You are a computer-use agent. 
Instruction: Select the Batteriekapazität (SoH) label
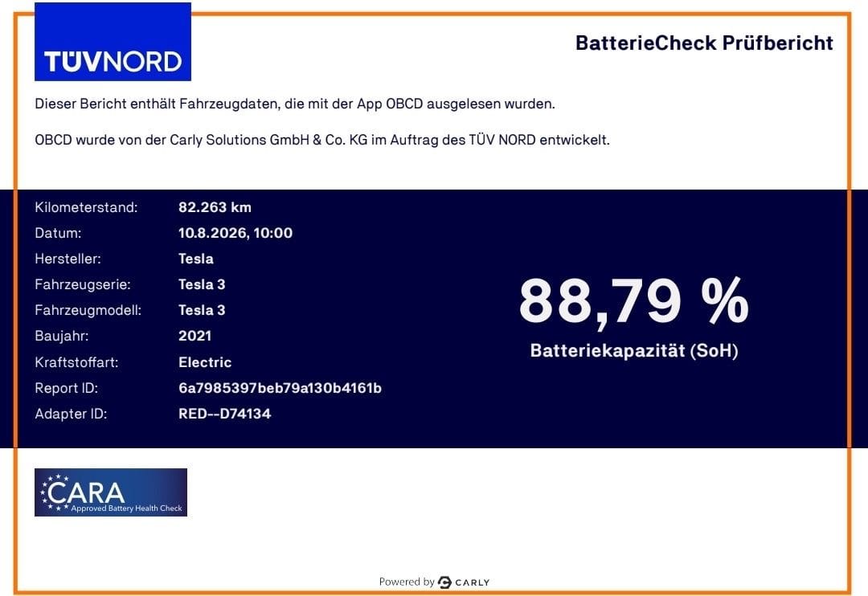[x=634, y=350]
